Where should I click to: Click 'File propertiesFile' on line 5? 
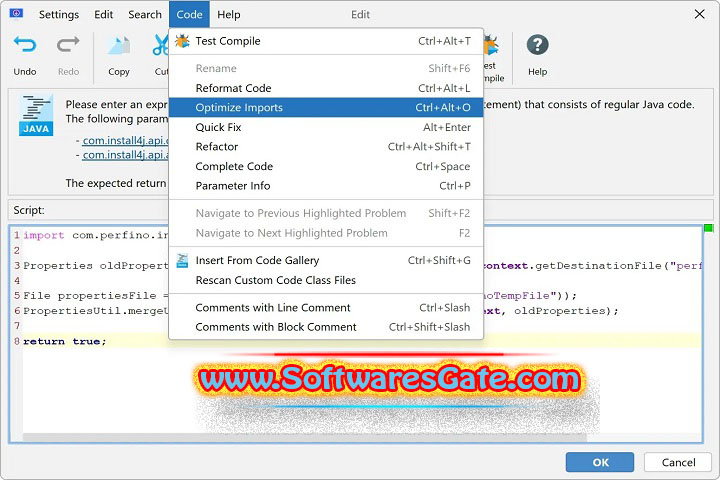pyautogui.click(x=90, y=296)
